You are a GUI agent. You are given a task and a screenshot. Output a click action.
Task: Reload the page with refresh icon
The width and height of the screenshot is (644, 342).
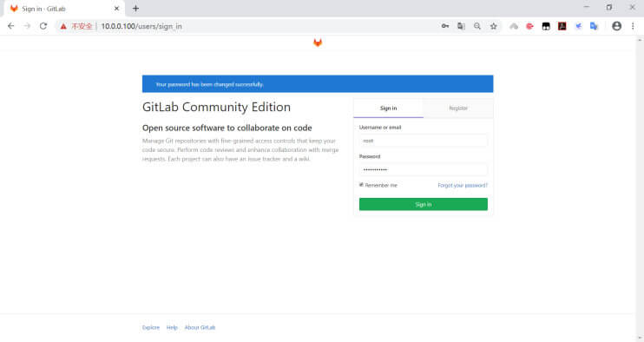click(x=43, y=26)
